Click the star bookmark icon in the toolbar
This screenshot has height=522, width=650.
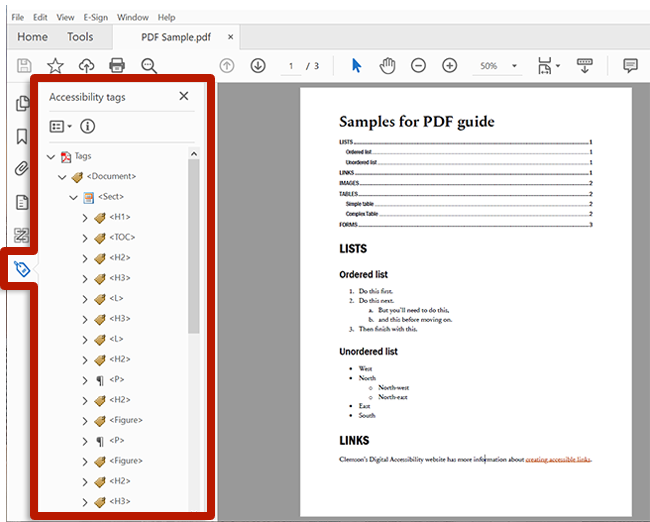tap(55, 66)
